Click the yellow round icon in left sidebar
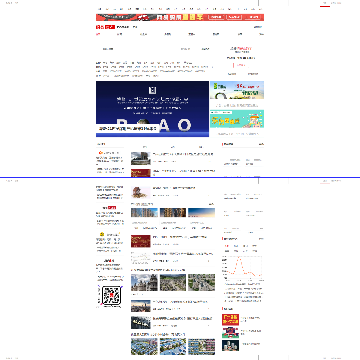This screenshot has width=360, height=360. pyautogui.click(x=102, y=234)
